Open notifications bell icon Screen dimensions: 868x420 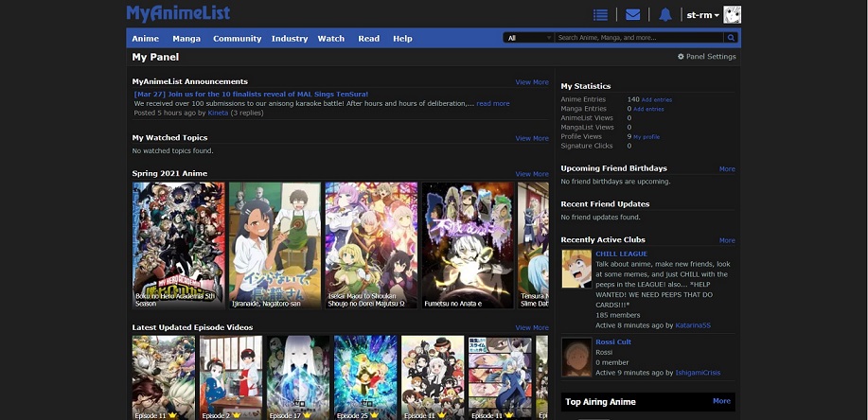[665, 15]
